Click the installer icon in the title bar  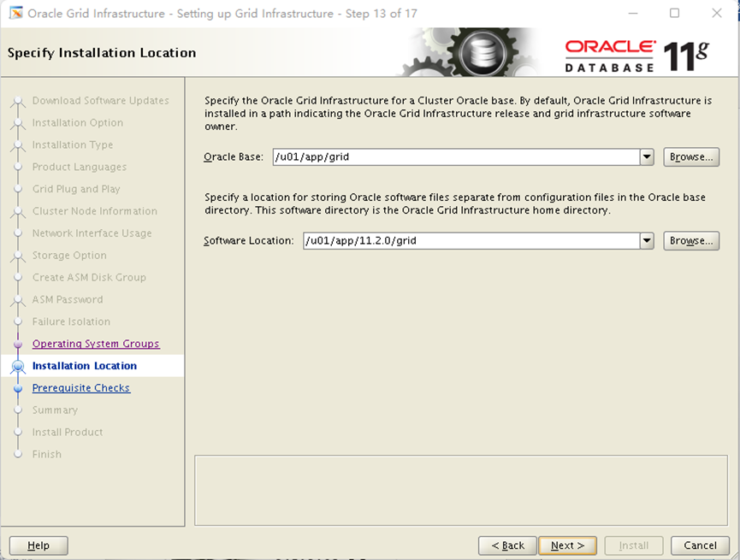[15, 13]
